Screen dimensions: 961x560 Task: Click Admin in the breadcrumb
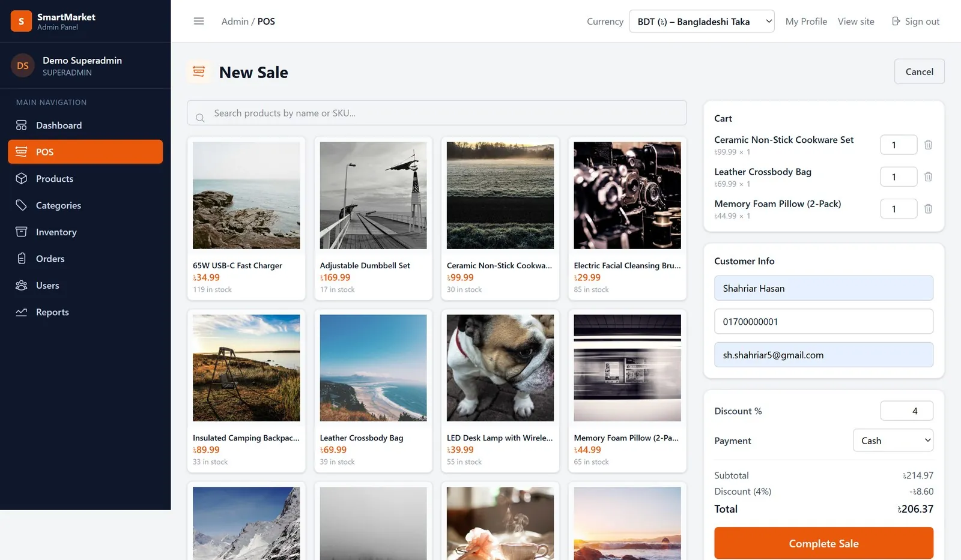point(235,22)
